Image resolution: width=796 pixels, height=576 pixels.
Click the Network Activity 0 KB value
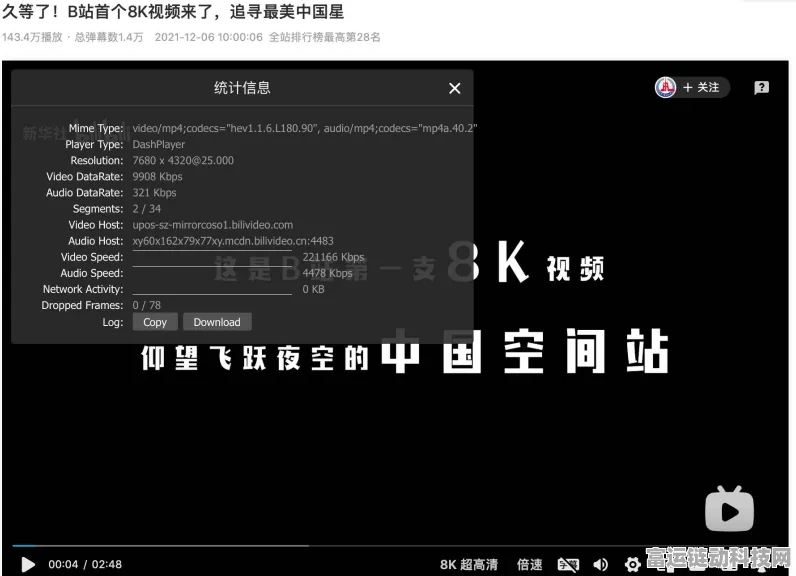pos(313,289)
